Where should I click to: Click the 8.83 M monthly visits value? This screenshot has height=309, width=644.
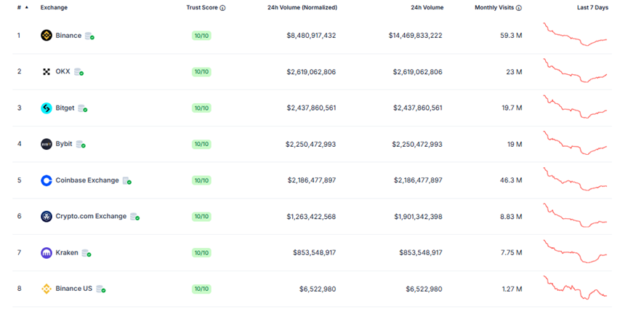coord(512,217)
